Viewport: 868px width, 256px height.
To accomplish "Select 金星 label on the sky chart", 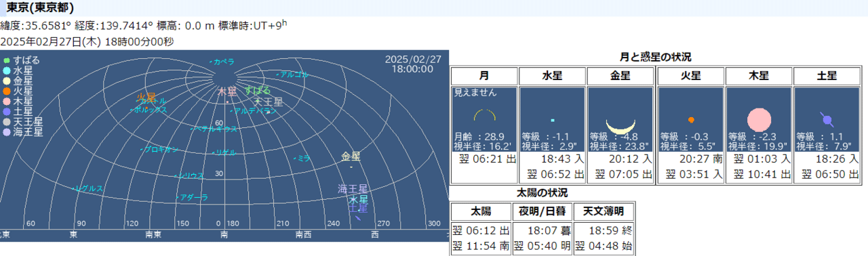I will 351,156.
